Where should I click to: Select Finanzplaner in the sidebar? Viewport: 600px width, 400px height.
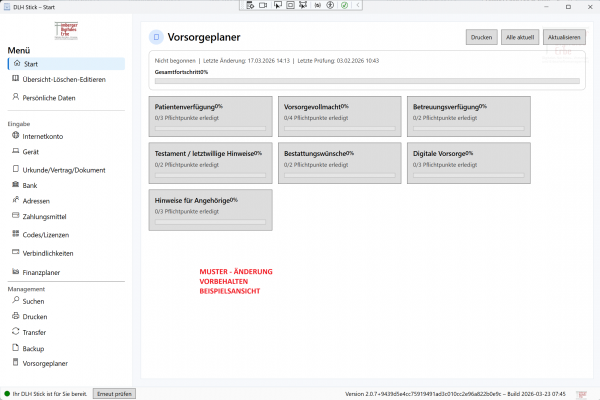coord(44,272)
